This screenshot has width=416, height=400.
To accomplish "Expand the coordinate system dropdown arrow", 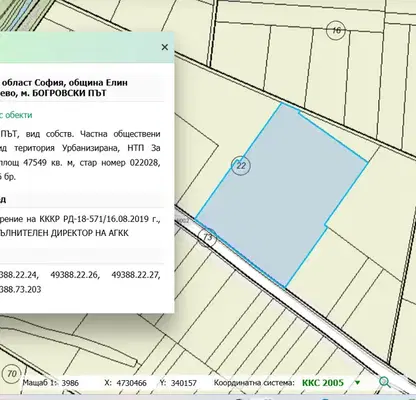I will point(358,383).
